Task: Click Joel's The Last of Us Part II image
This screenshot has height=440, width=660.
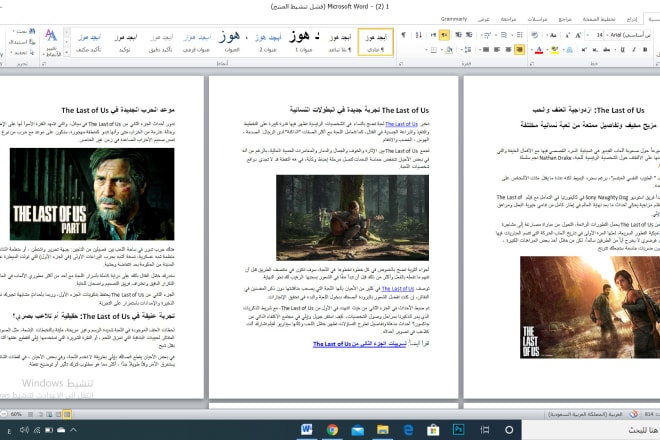Action: point(92,194)
